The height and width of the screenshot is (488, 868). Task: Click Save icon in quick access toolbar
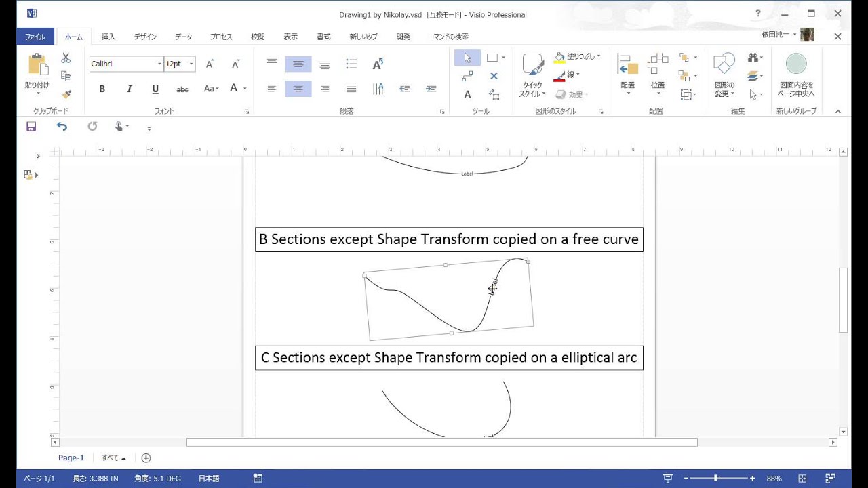click(31, 126)
